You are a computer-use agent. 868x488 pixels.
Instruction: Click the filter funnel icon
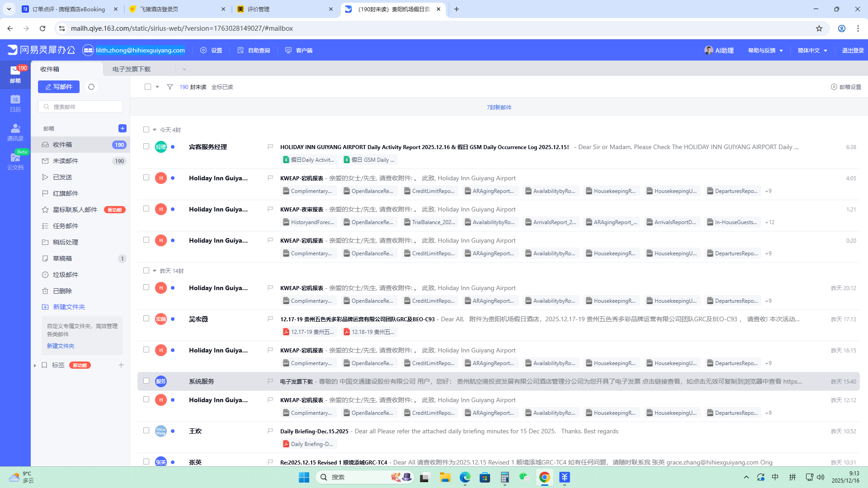tap(170, 87)
